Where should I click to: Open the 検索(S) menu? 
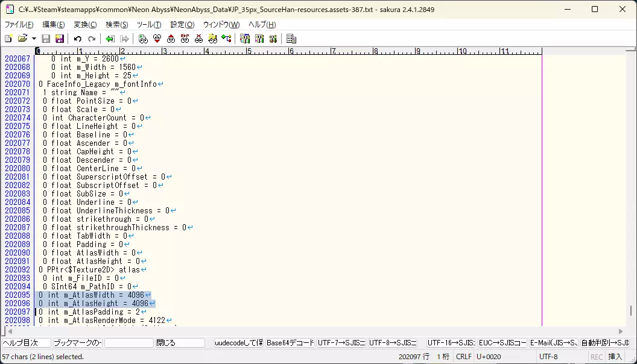(116, 25)
